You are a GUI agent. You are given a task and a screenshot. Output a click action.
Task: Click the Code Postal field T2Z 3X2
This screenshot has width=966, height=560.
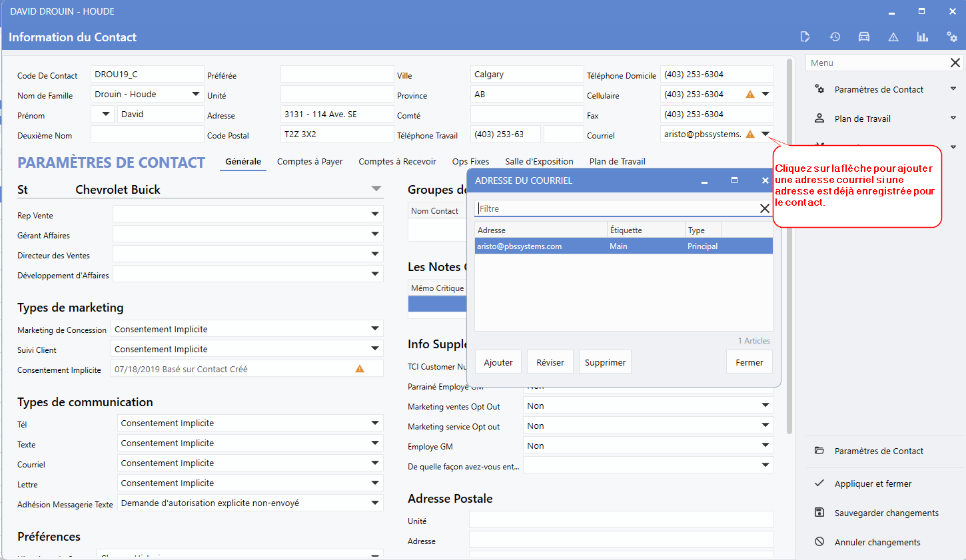point(337,134)
